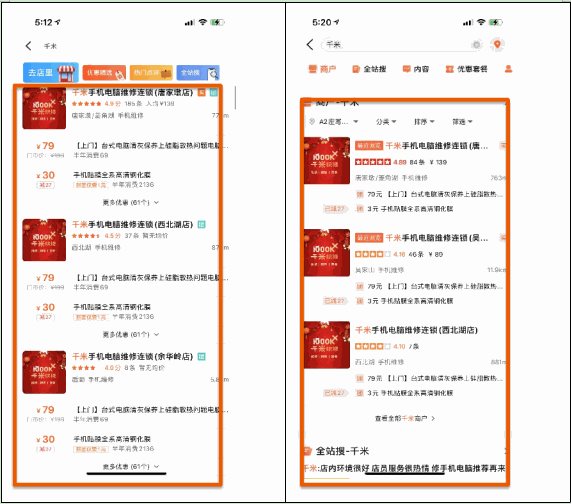
Task: Click the 千米 review snippet at bottom
Action: pyautogui.click(x=404, y=468)
